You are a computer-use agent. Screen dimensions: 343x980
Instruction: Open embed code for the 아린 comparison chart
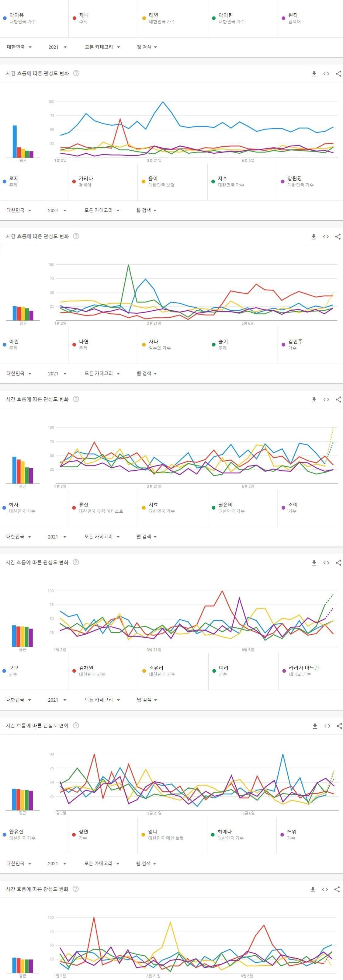(326, 399)
